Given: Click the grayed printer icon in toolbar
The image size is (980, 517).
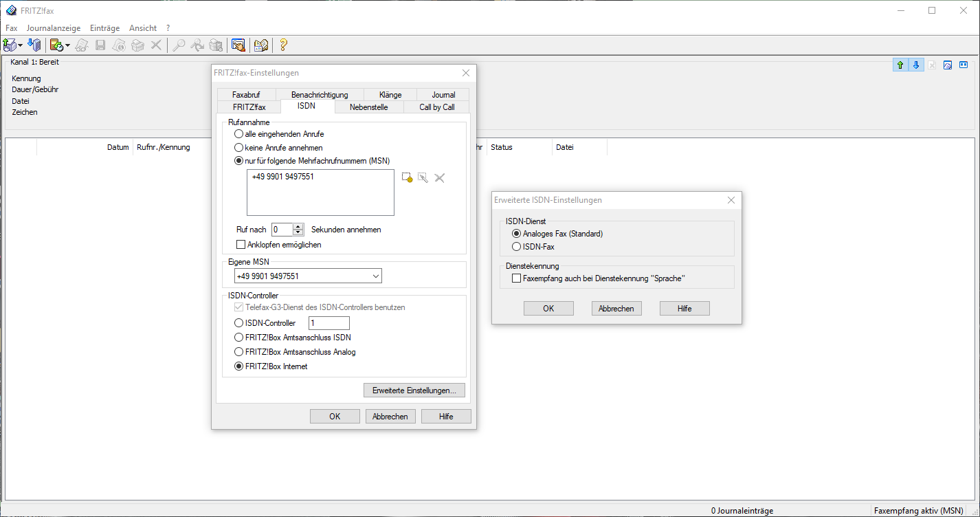Looking at the screenshot, I should tap(137, 45).
